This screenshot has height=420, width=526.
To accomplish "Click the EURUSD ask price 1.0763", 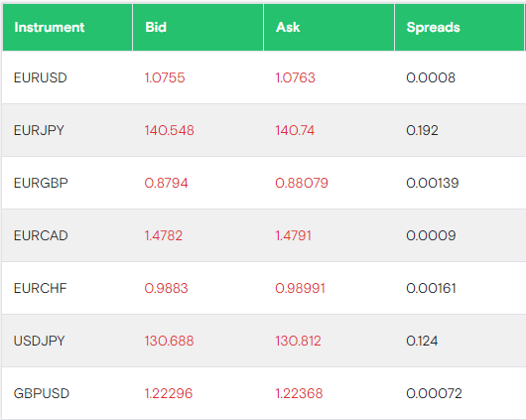I will pyautogui.click(x=295, y=77).
